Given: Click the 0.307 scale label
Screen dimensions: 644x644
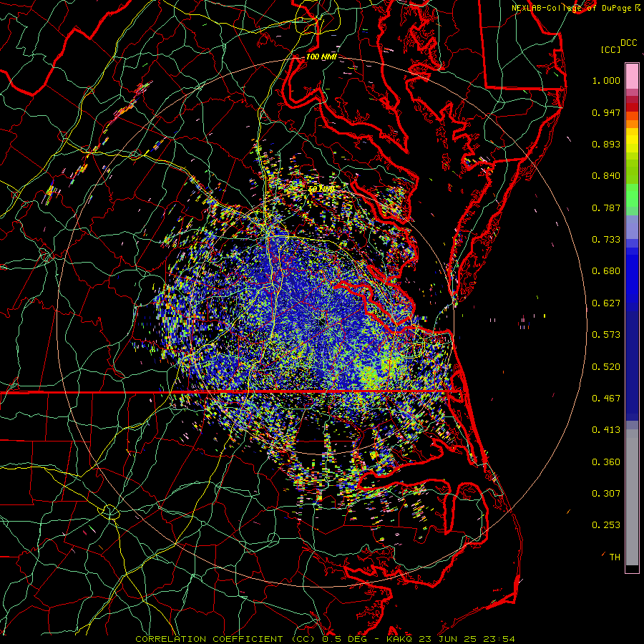Looking at the screenshot, I should click(x=606, y=494).
